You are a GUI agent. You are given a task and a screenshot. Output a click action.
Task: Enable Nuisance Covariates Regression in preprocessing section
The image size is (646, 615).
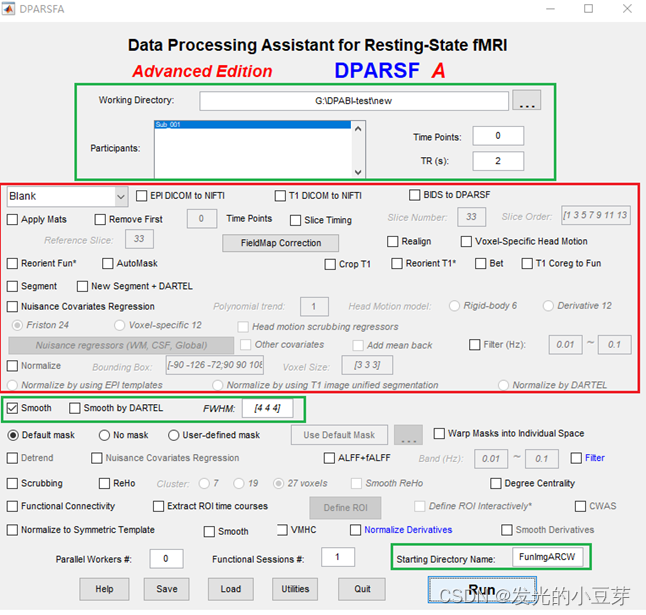pos(12,306)
